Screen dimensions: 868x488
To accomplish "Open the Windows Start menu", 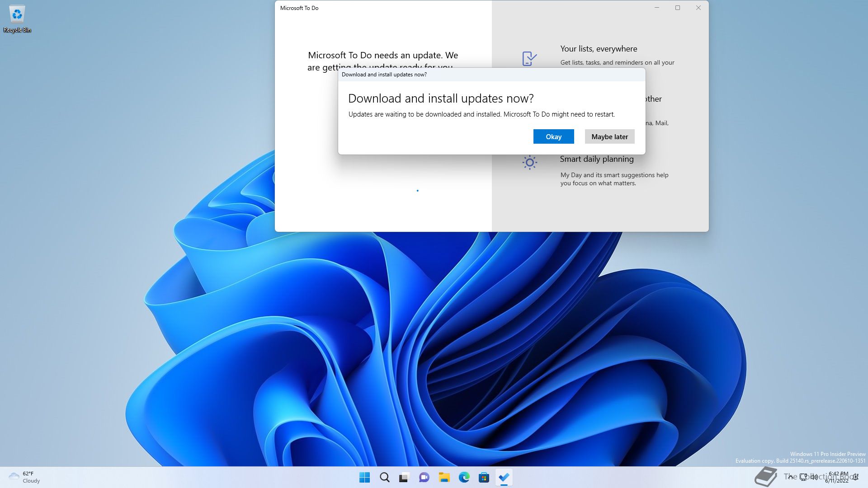I will click(x=364, y=477).
